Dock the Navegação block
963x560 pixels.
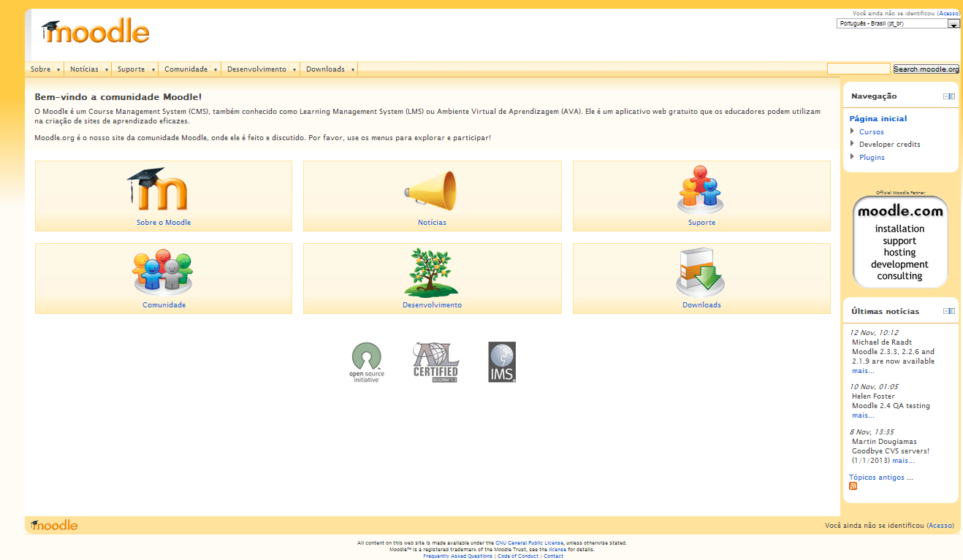952,96
